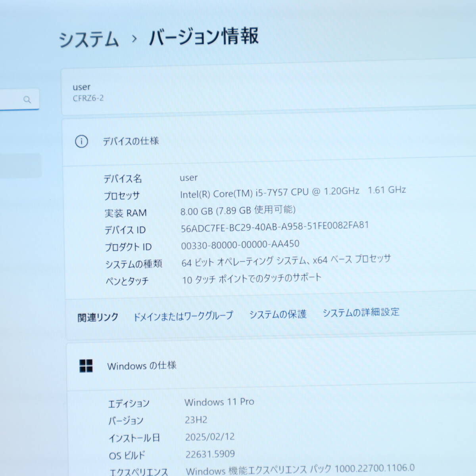Select processor value Intel(R) Core(TM) i5-7Y57

293,192
